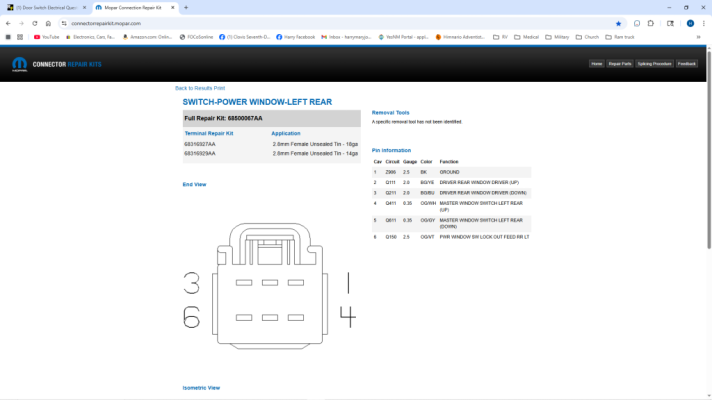Open the YesNM Portal bookmark
The height and width of the screenshot is (400, 712).
pyautogui.click(x=404, y=37)
